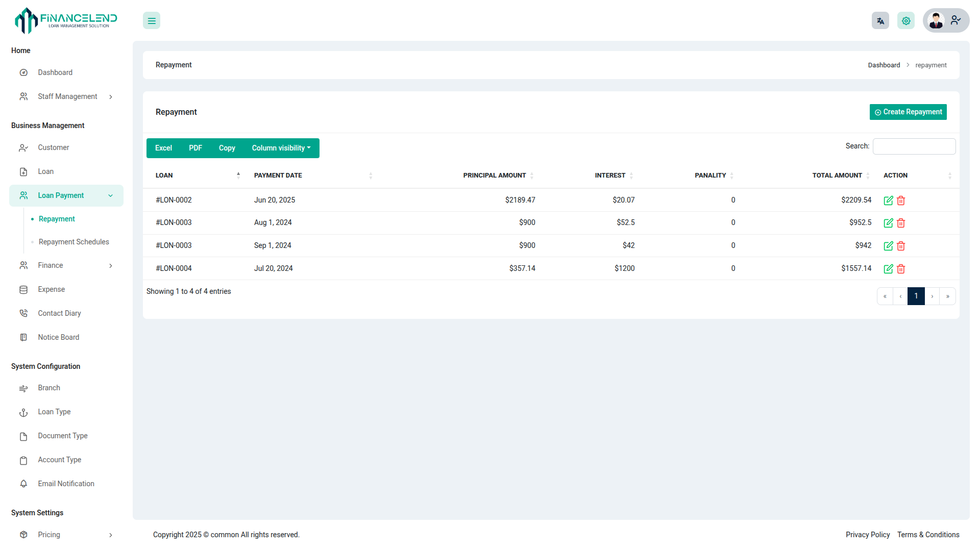980x551 pixels.
Task: Export the table to Excel
Action: point(163,148)
